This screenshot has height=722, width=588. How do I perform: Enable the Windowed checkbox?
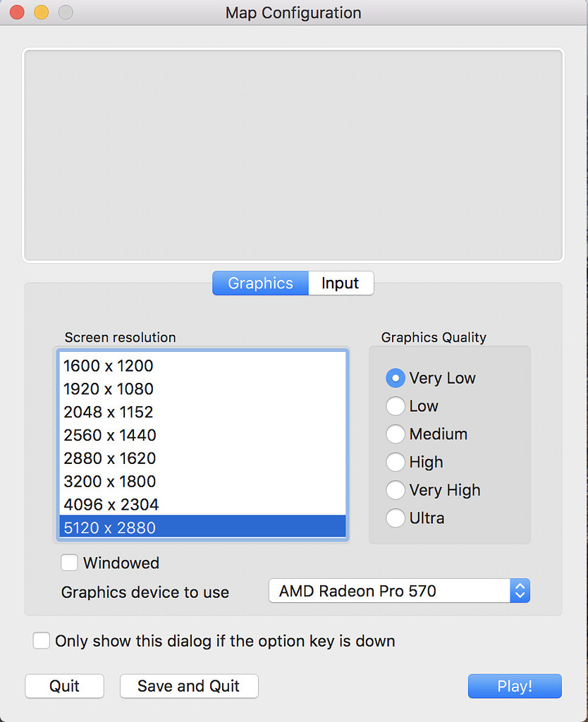[x=69, y=563]
